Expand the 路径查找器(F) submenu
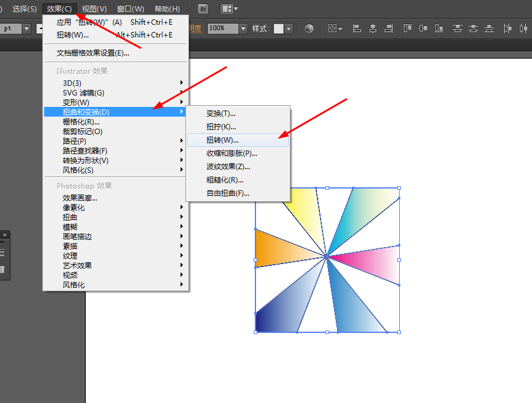This screenshot has width=532, height=403. point(115,150)
